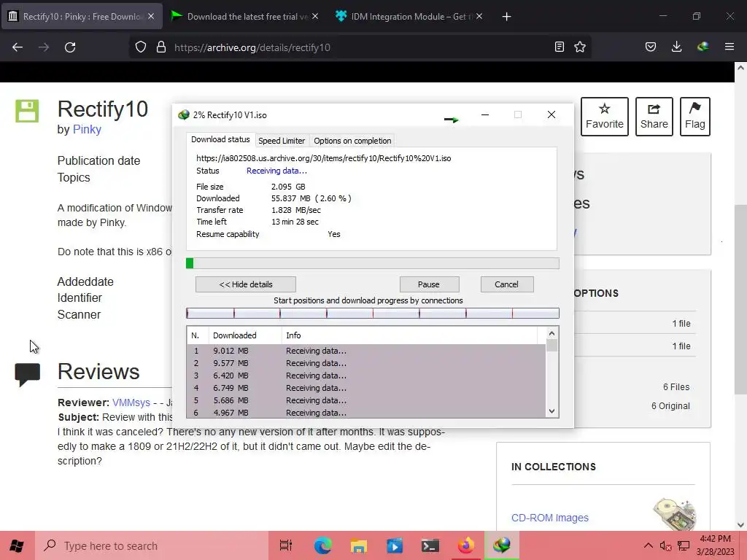747x560 pixels.
Task: Click the Hide details button
Action: [245, 284]
